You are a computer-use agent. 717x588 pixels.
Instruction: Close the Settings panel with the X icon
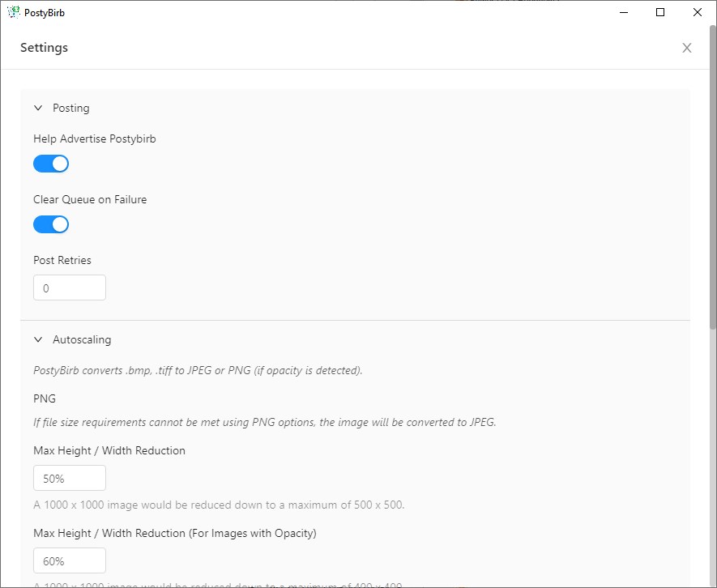687,48
